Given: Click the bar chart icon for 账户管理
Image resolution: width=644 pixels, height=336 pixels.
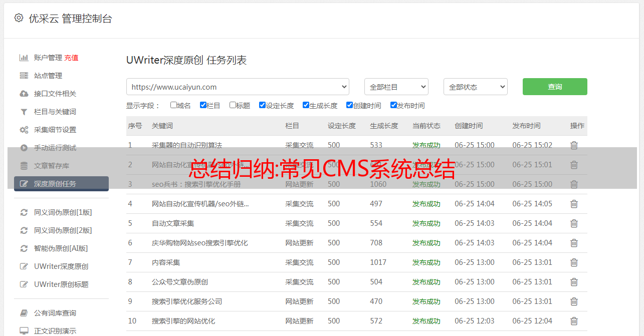Looking at the screenshot, I should 24,58.
